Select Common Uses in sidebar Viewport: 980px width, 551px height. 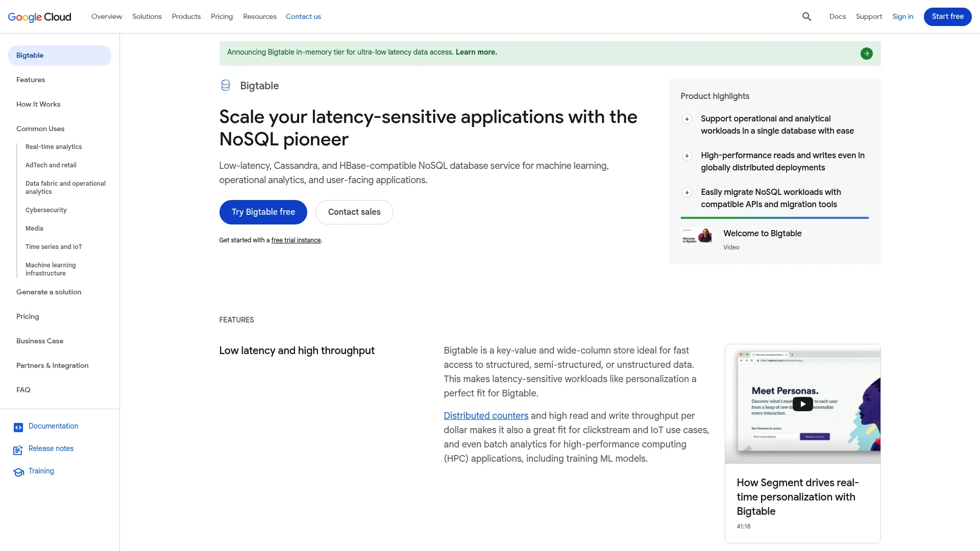coord(40,129)
